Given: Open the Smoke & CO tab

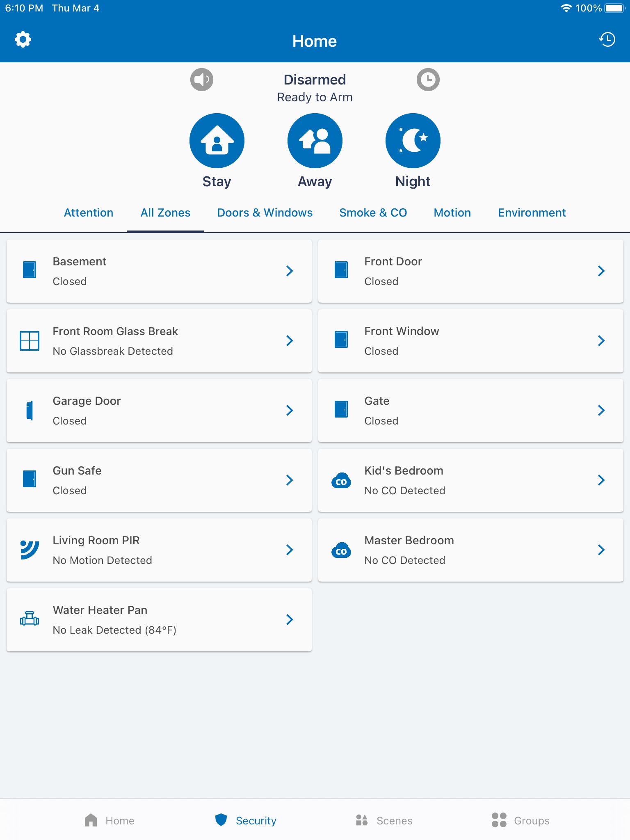Looking at the screenshot, I should [373, 213].
